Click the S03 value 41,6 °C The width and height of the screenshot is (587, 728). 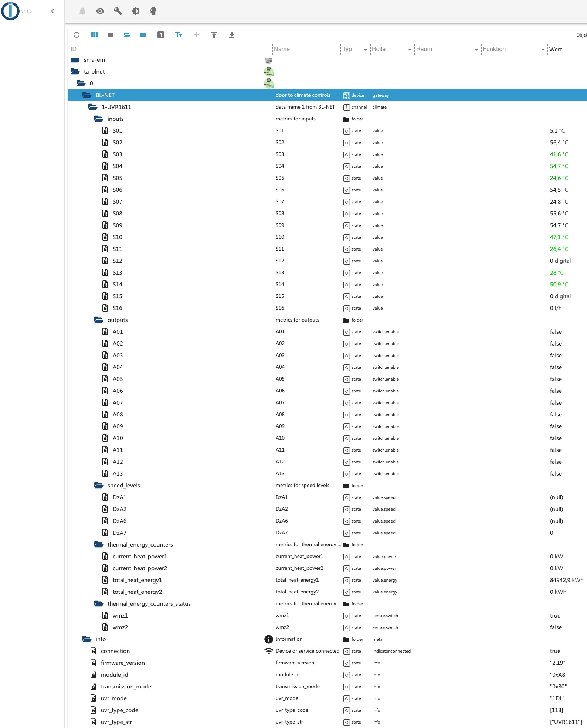click(559, 154)
